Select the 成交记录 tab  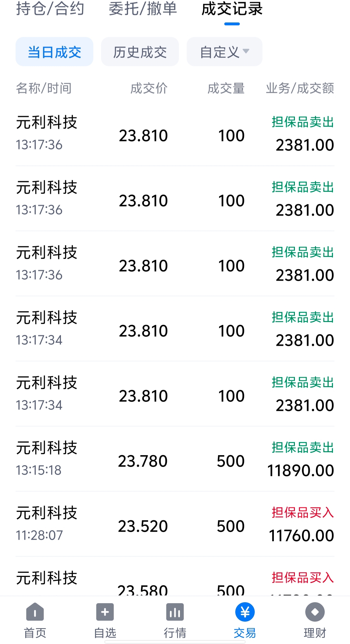[x=232, y=9]
